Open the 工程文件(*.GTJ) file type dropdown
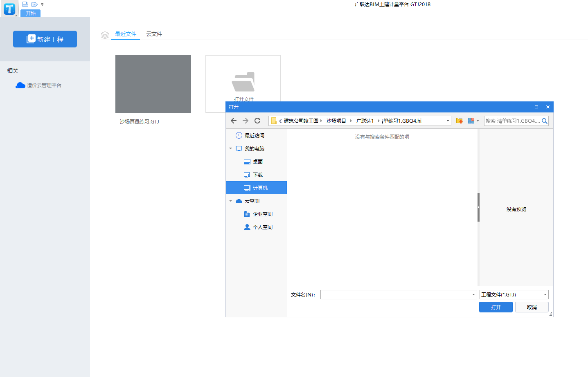Viewport: 588px width, 377px height. [514, 295]
